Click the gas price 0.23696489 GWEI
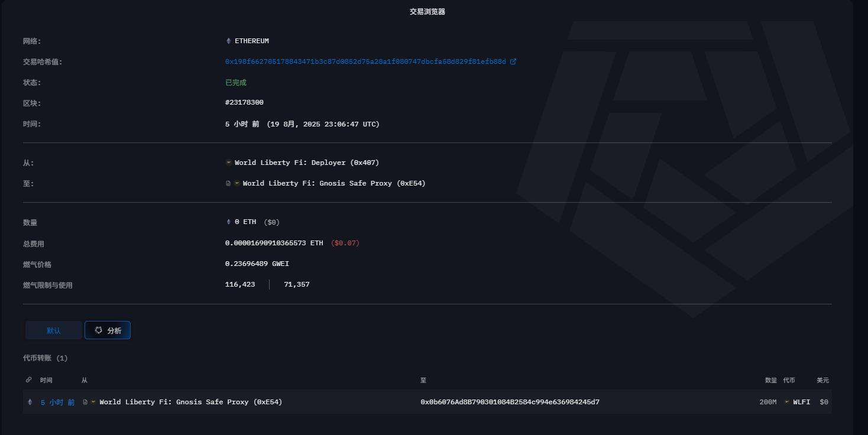The width and height of the screenshot is (868, 435). [x=257, y=264]
